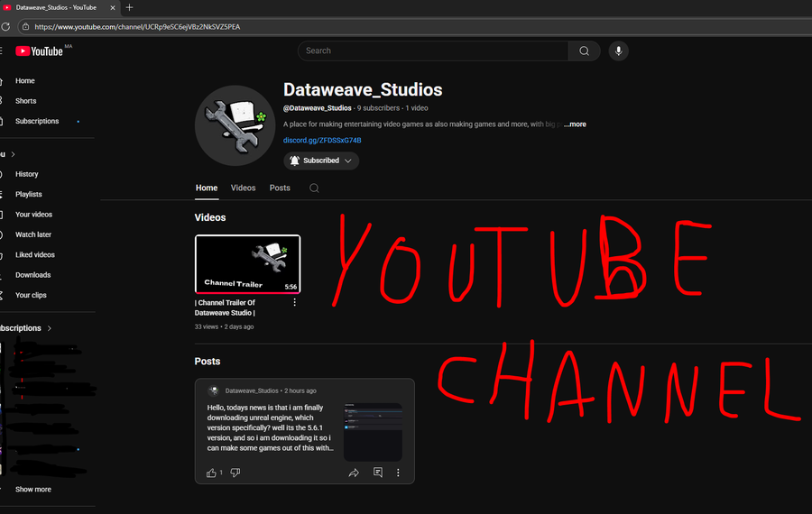Open a new browser tab
812x514 pixels.
point(129,7)
